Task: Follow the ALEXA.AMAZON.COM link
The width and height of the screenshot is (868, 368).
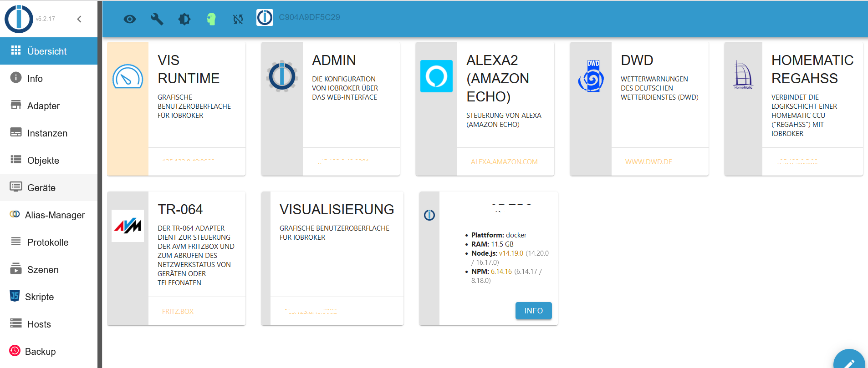Action: point(504,162)
